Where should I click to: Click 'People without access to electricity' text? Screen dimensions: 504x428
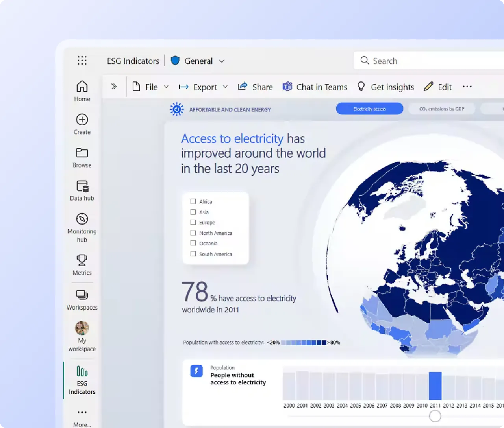[x=238, y=378]
